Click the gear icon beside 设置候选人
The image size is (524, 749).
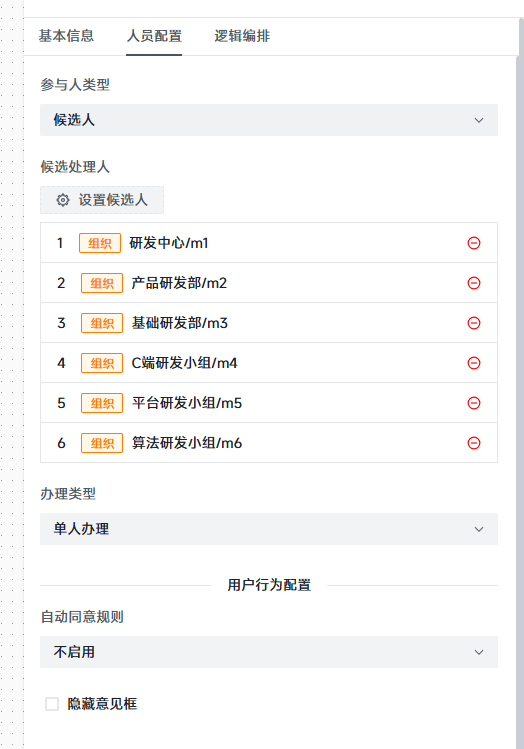click(63, 200)
